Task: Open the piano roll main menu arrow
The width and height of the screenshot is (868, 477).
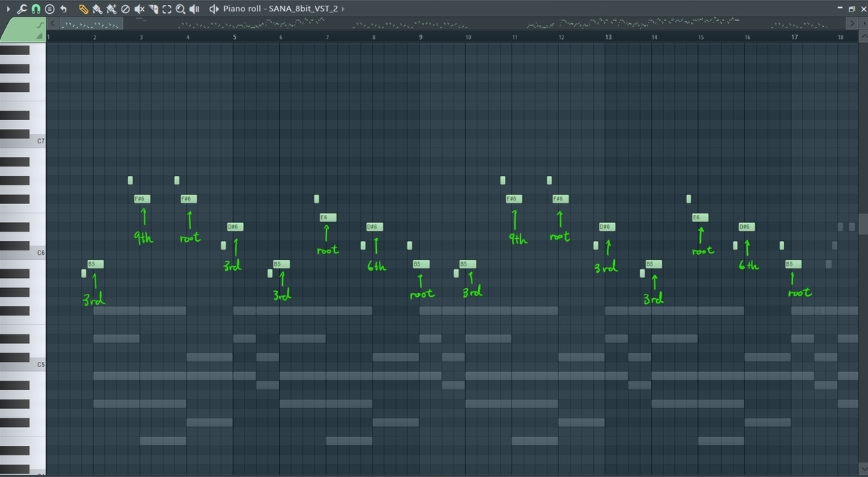Action: pos(8,9)
